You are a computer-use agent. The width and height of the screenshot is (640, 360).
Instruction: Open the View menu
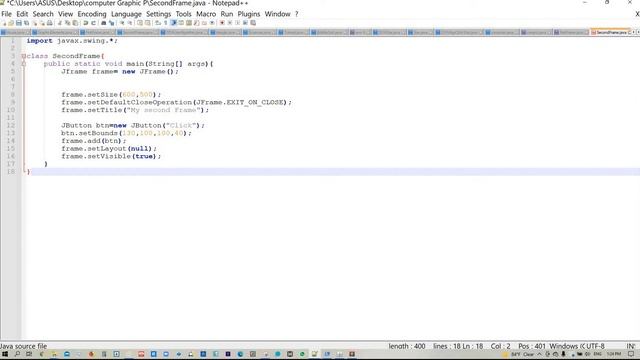pos(65,14)
